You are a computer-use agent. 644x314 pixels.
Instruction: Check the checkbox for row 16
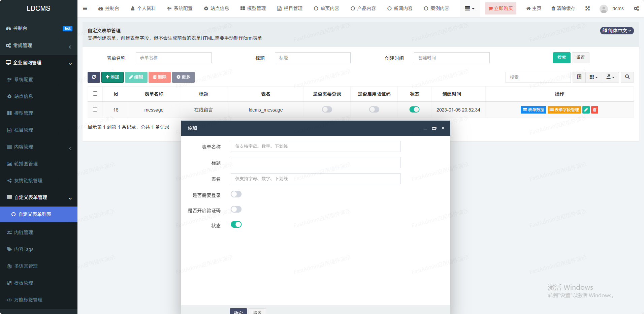(95, 109)
